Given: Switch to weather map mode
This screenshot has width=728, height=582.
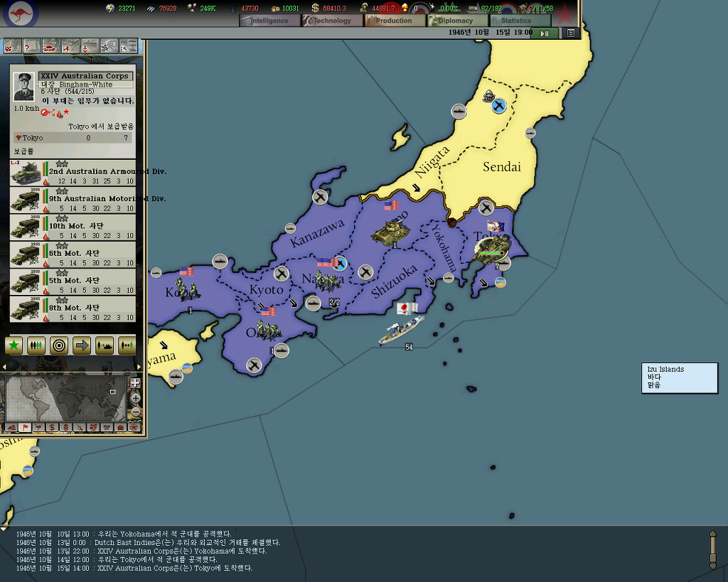Looking at the screenshot, I should 38,427.
